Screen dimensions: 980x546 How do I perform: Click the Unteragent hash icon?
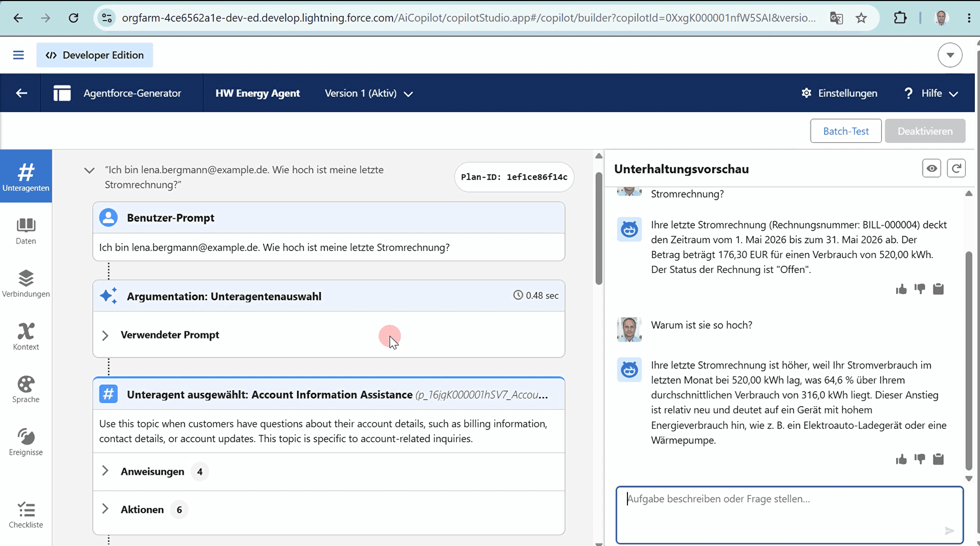[108, 394]
